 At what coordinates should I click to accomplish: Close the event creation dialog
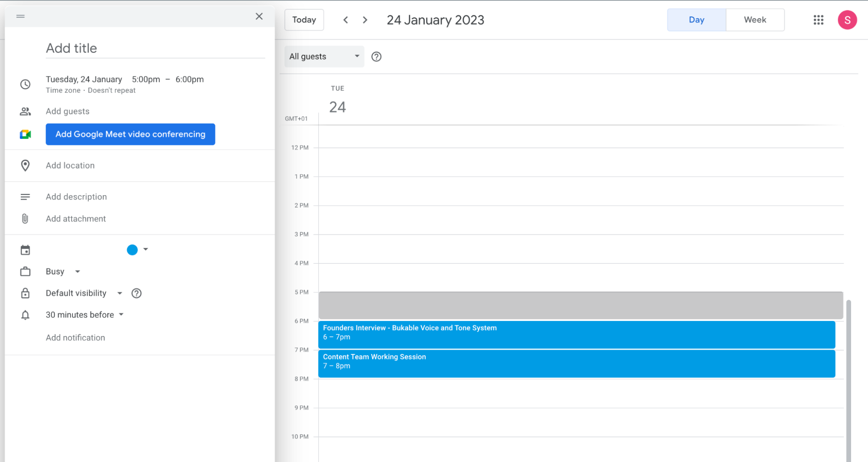[259, 16]
